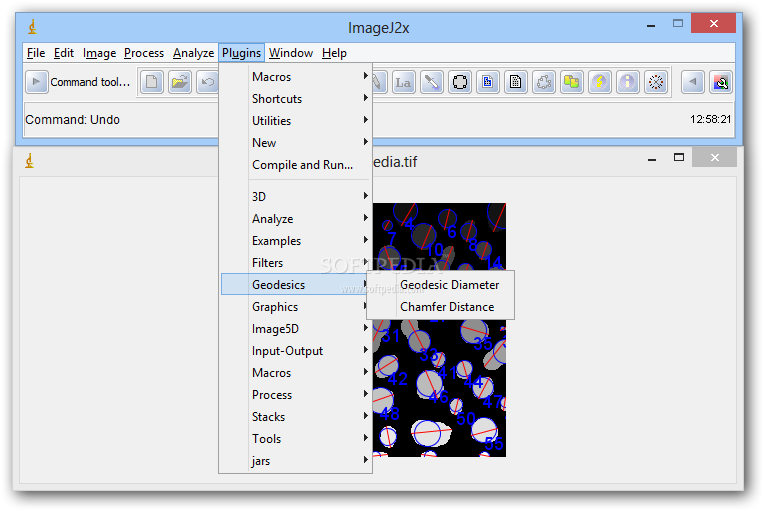Screen dimensions: 764x511
Task: Expand the New submenu
Action: (296, 143)
